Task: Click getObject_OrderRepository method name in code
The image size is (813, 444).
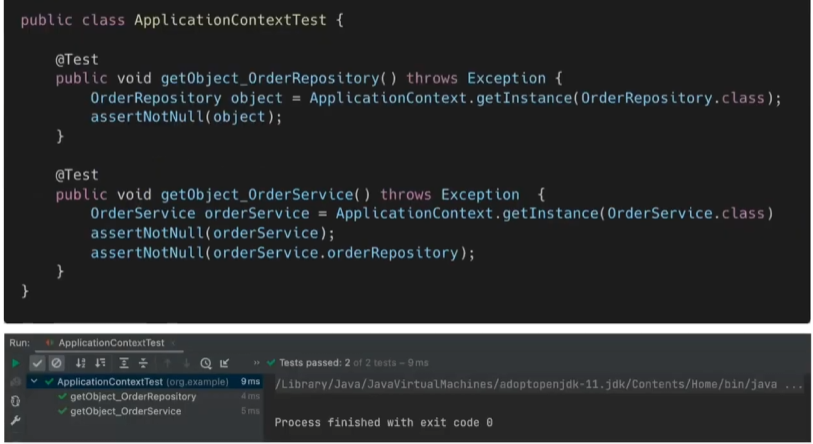Action: 270,78
